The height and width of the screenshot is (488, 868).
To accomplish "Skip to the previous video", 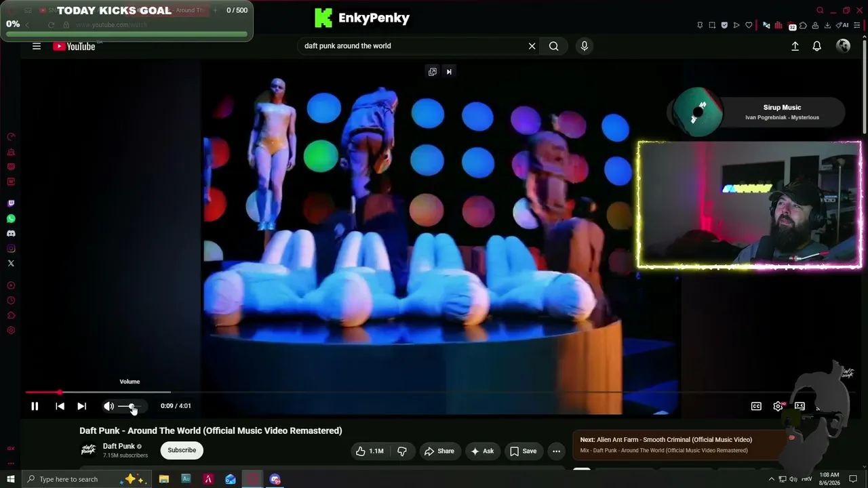I will pos(60,406).
